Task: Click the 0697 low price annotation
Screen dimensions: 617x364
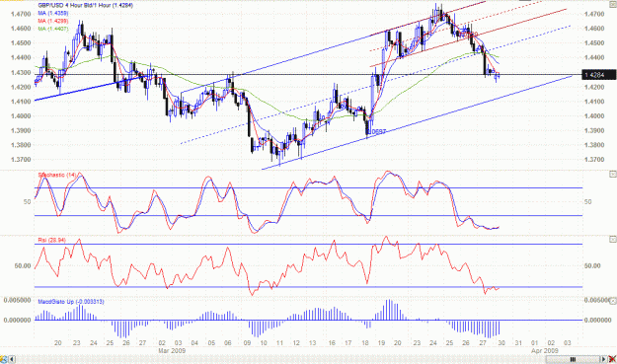Action: pyautogui.click(x=378, y=132)
